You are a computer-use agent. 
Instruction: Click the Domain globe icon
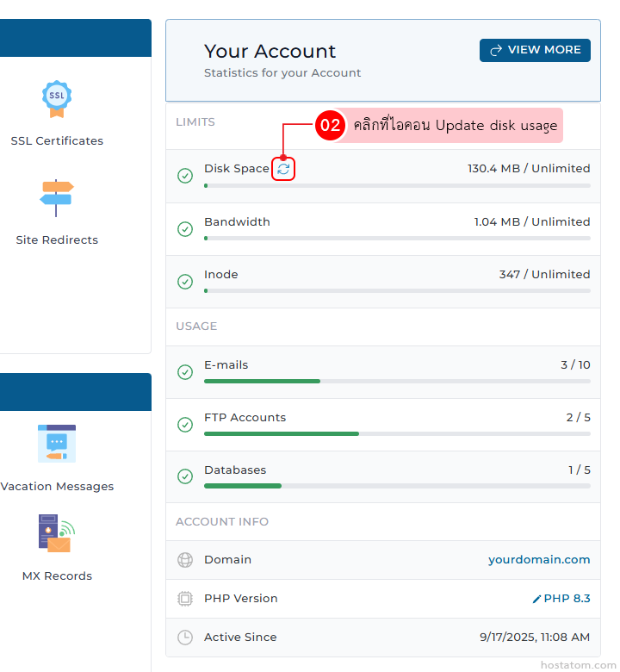pyautogui.click(x=185, y=560)
